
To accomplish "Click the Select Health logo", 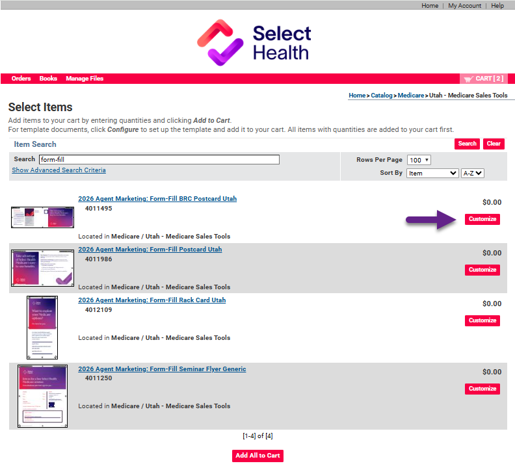I will pyautogui.click(x=254, y=42).
